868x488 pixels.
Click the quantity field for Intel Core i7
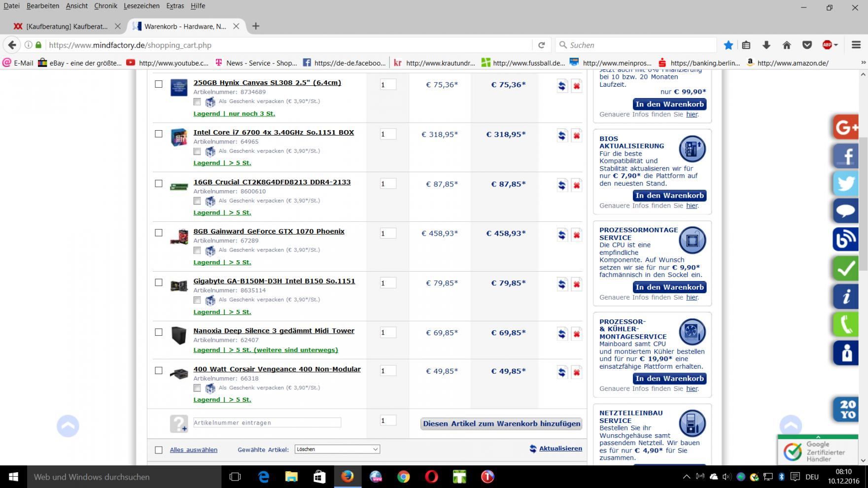[388, 134]
